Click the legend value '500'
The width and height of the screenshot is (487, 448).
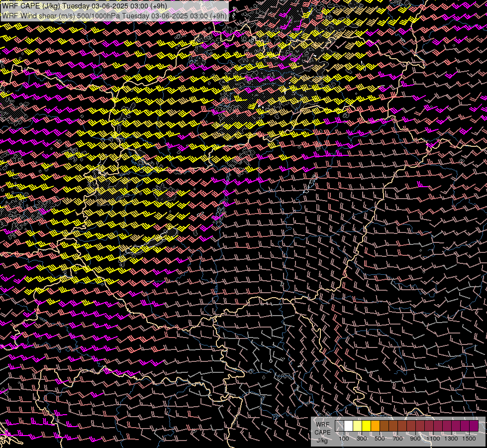click(x=380, y=439)
